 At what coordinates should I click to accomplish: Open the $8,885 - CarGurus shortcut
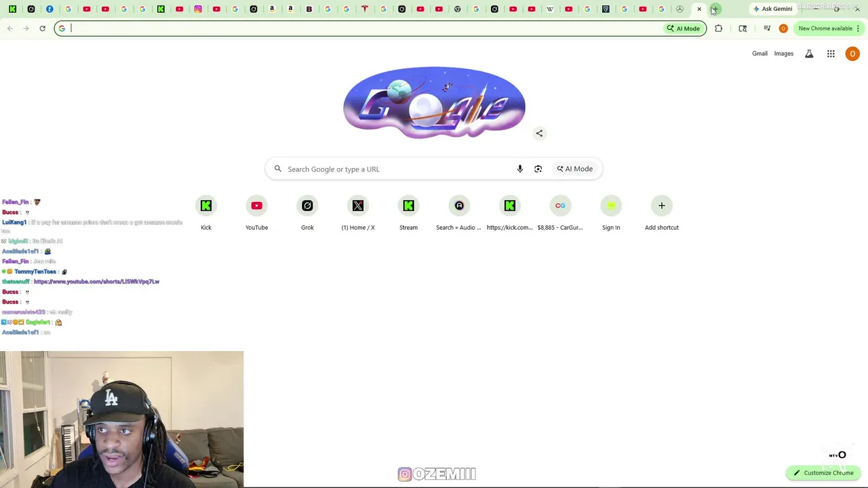tap(560, 213)
